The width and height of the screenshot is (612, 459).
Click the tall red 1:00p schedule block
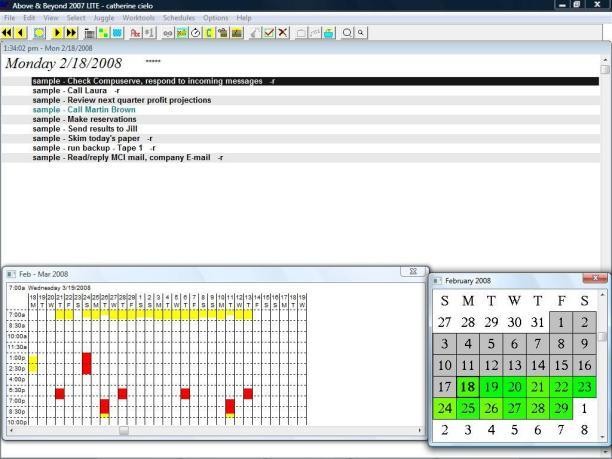(x=87, y=363)
